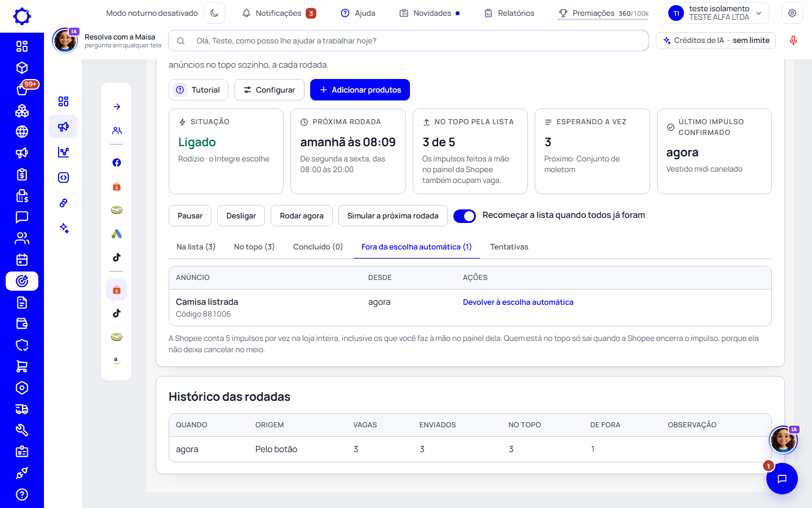Open the shopping cart icon in blue sidebar
812x508 pixels.
pos(22,366)
